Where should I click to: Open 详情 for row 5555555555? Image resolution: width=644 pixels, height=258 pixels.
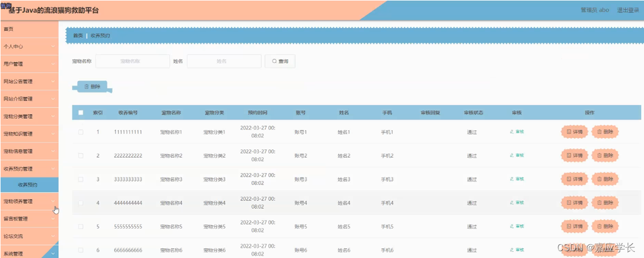pos(574,227)
